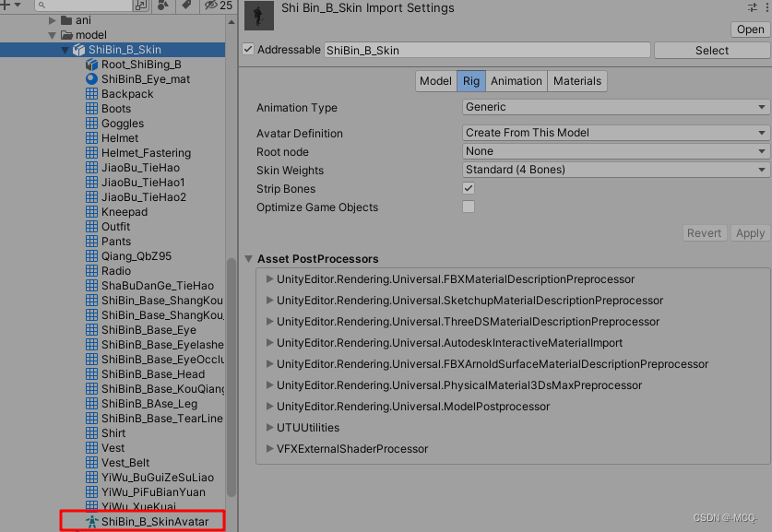Click the ShiBin_B_Skin model asset icon
772x532 pixels.
coord(78,50)
